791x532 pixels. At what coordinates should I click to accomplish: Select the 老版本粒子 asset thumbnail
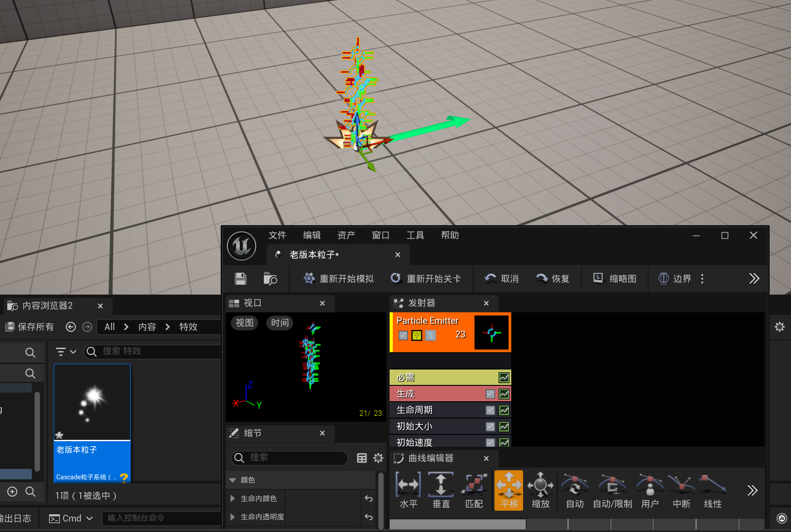(92, 402)
